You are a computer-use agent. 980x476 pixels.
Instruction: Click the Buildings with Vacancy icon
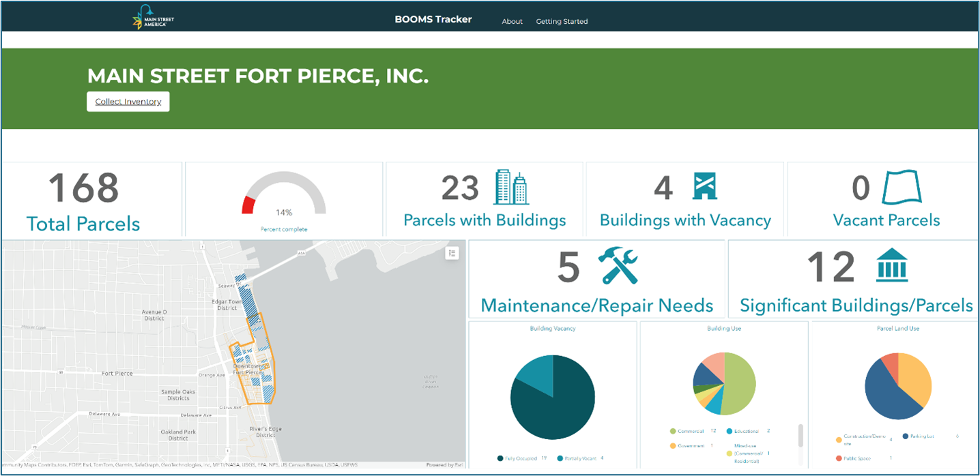(704, 186)
